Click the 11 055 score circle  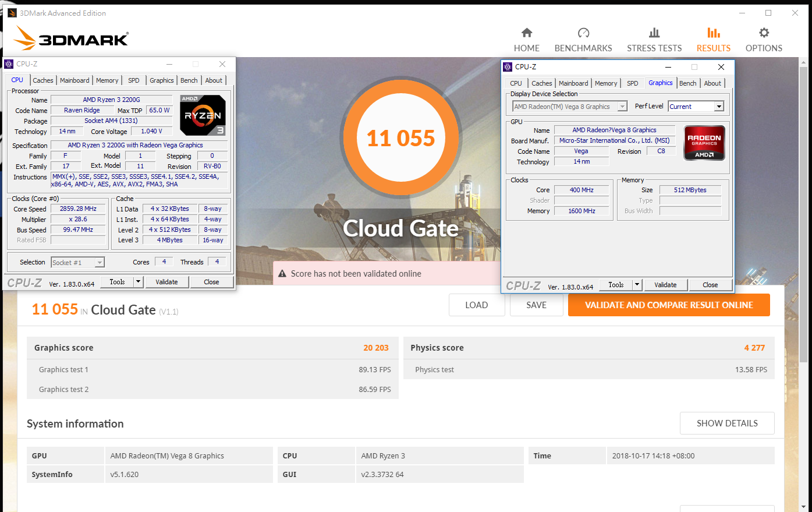(400, 138)
